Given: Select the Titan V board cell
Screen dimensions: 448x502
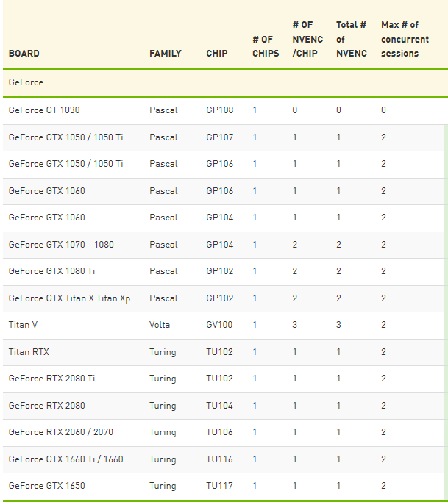Looking at the screenshot, I should tap(23, 325).
